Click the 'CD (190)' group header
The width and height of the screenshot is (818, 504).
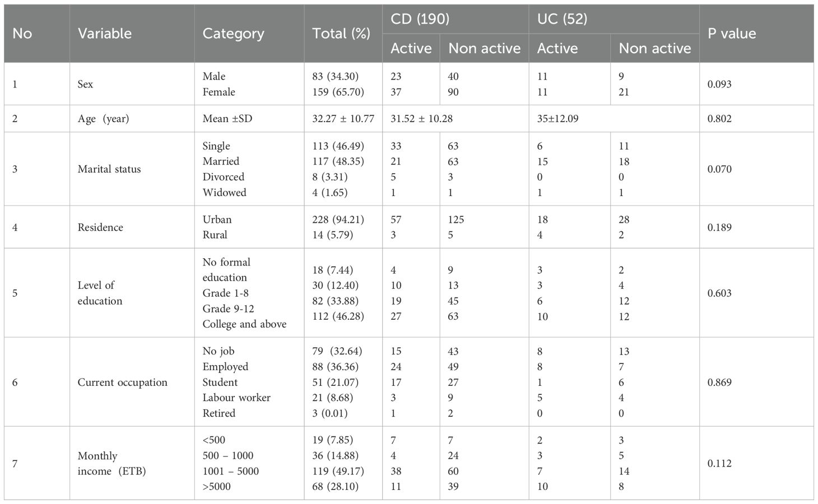[420, 19]
